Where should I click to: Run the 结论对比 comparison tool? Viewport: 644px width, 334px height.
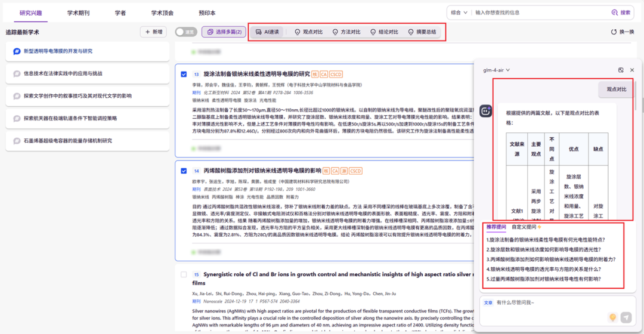coord(384,32)
